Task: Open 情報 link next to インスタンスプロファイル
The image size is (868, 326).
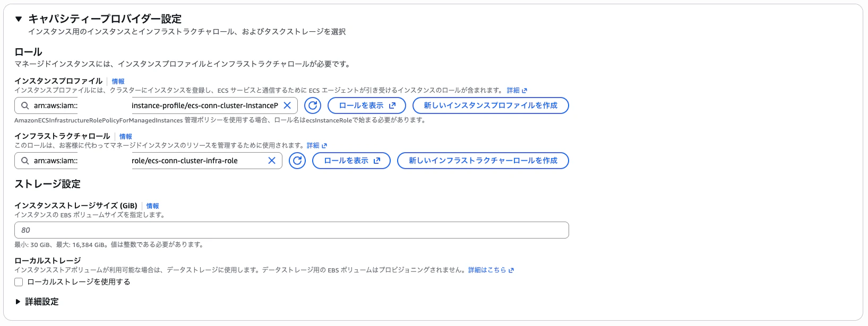Action: click(x=118, y=82)
